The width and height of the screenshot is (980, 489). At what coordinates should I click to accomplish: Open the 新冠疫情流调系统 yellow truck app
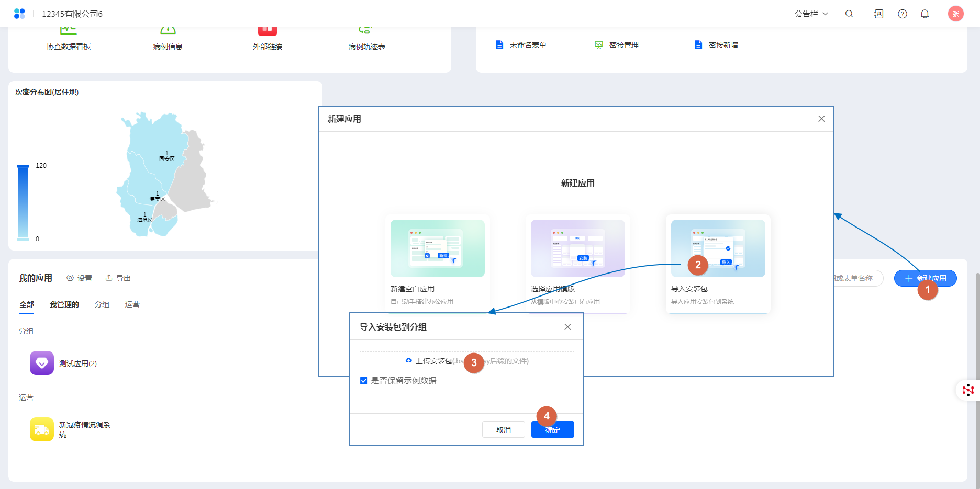pyautogui.click(x=42, y=429)
